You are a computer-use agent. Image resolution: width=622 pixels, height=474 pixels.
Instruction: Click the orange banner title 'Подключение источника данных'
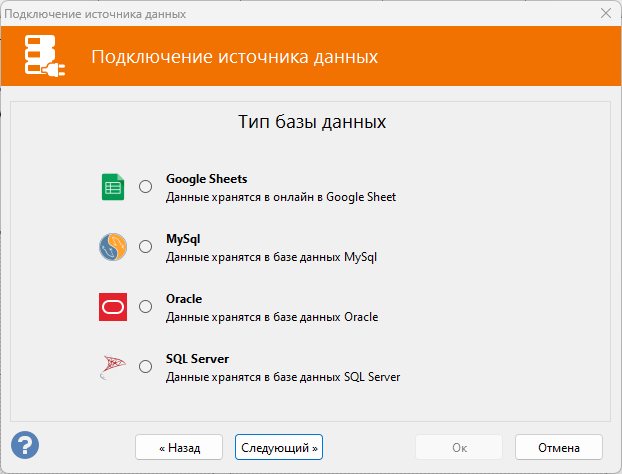click(x=234, y=56)
